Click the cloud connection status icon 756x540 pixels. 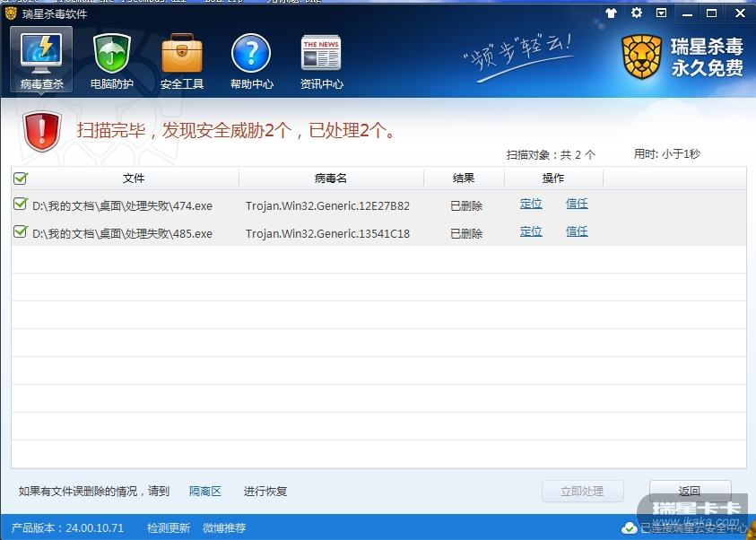[629, 528]
